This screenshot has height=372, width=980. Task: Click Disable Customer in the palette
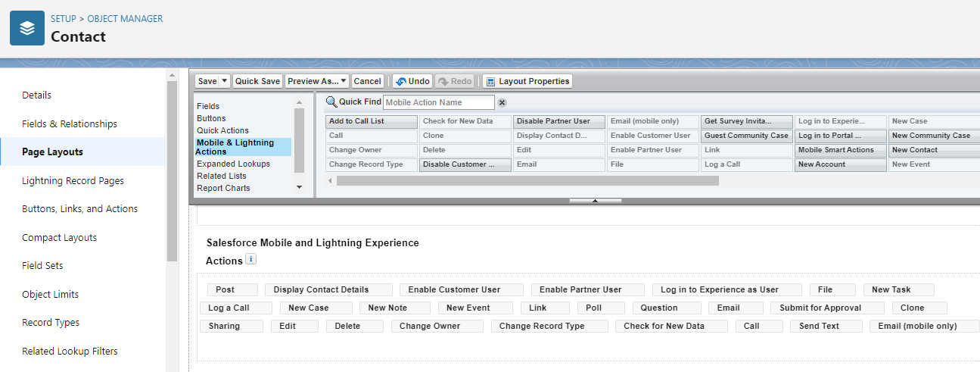coord(465,164)
